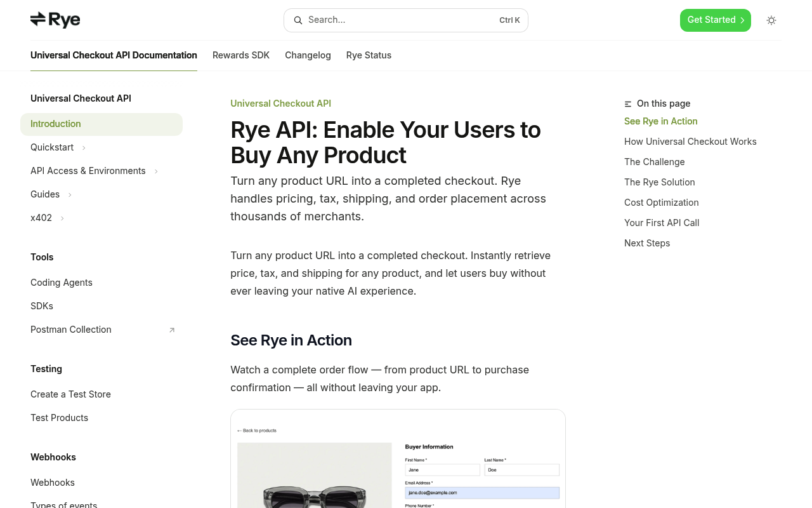Click the Email Address field in demo
The width and height of the screenshot is (812, 508).
coord(482,493)
